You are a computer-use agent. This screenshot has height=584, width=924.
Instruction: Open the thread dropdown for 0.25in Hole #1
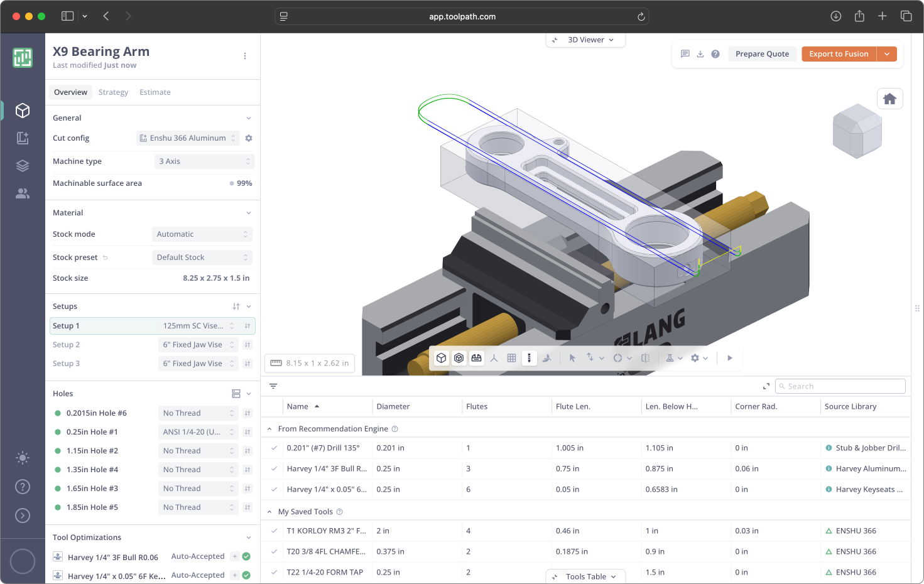coord(198,432)
